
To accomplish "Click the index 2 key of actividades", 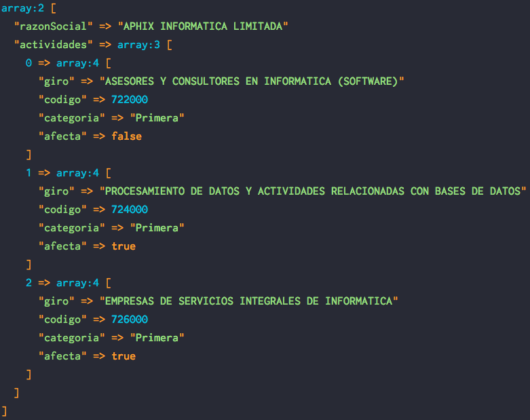I will [29, 283].
